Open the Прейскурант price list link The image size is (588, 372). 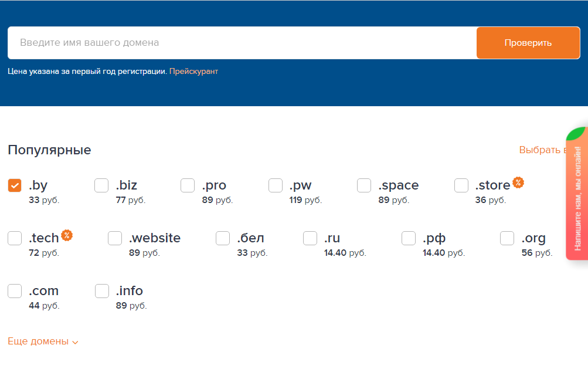coord(193,72)
